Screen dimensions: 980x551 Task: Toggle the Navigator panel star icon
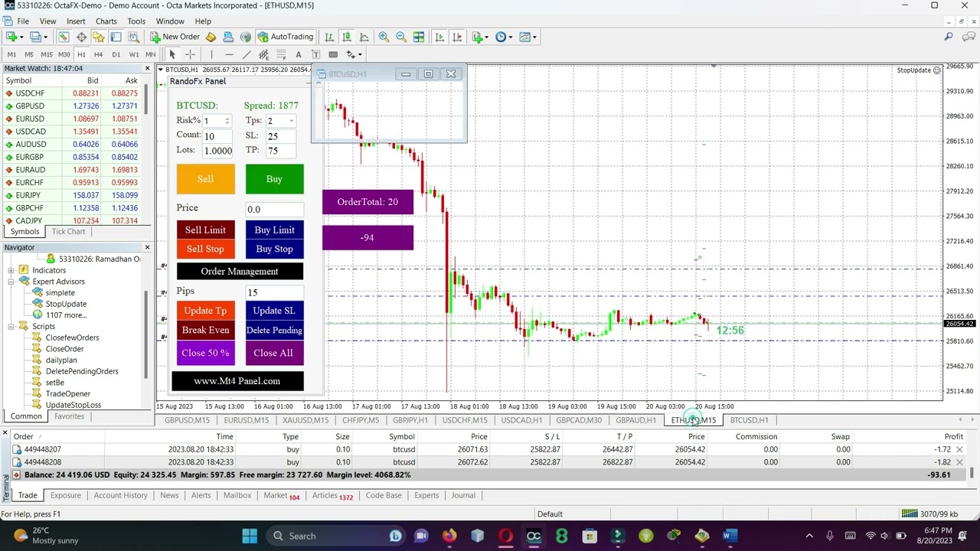tap(98, 37)
